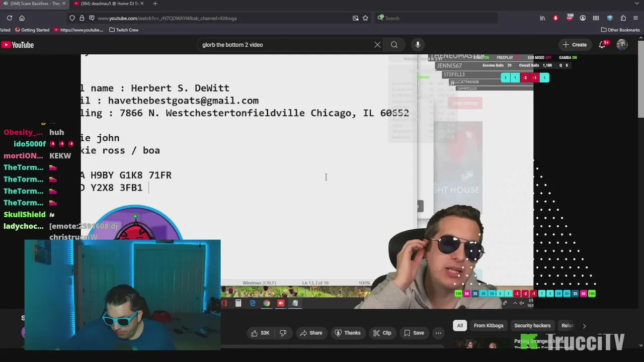
Task: Create a Clip of video
Action: pos(382,333)
